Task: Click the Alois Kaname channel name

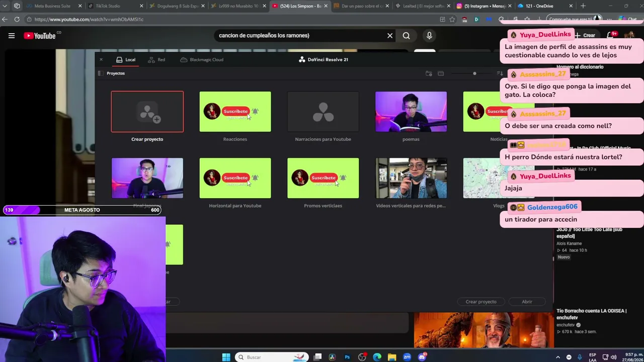Action: 569,244
